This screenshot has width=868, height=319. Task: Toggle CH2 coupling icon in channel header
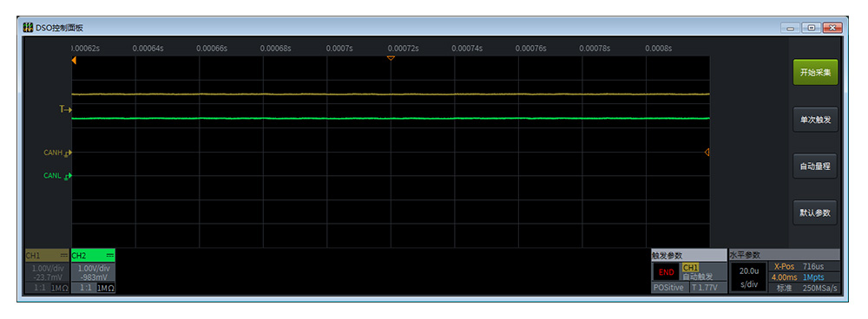coord(109,256)
